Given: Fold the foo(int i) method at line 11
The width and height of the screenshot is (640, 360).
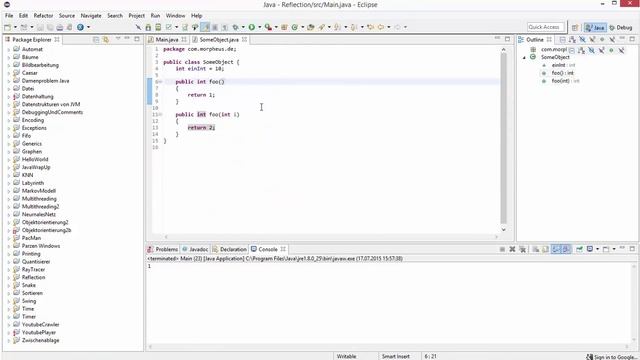Looking at the screenshot, I should pos(160,115).
